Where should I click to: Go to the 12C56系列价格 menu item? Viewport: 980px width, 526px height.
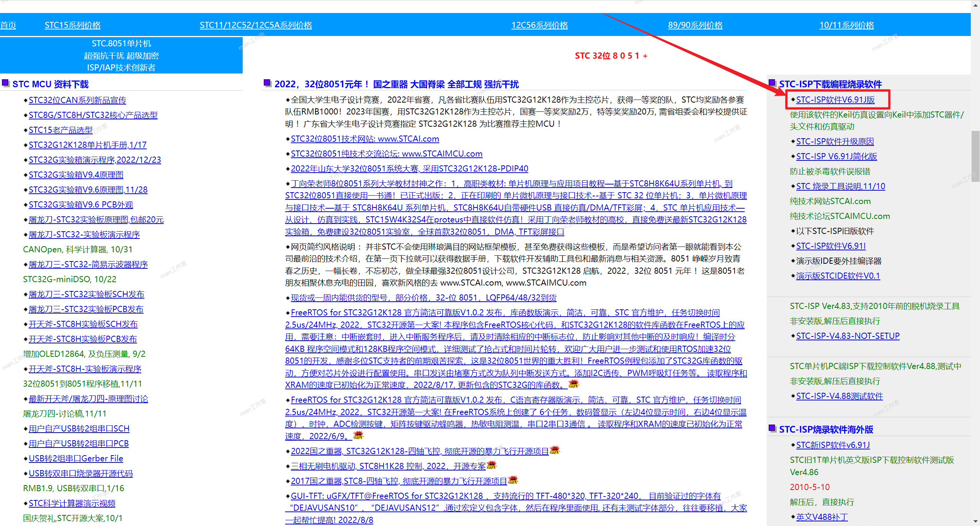pyautogui.click(x=539, y=25)
